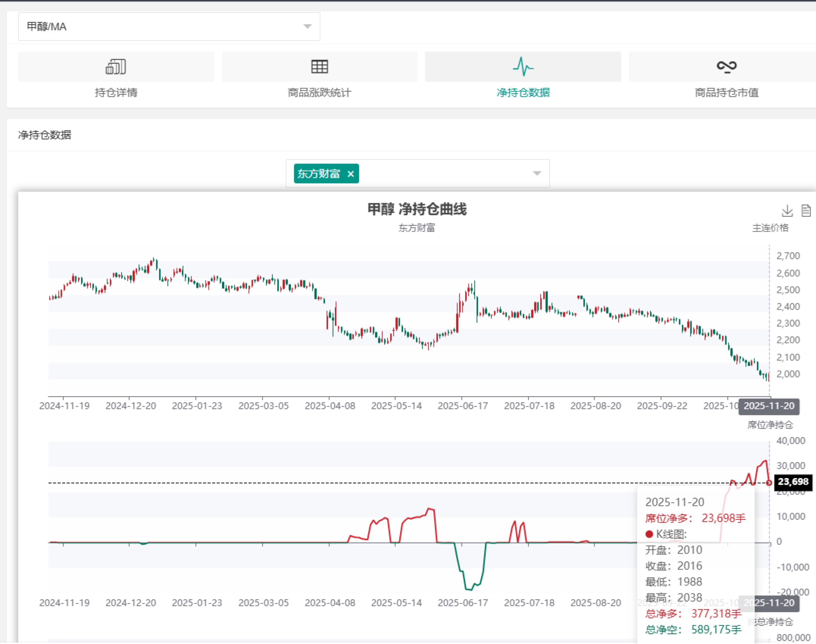Click 2025-06-17 date on lower chart axis
Viewport: 816px width, 644px height.
[463, 603]
